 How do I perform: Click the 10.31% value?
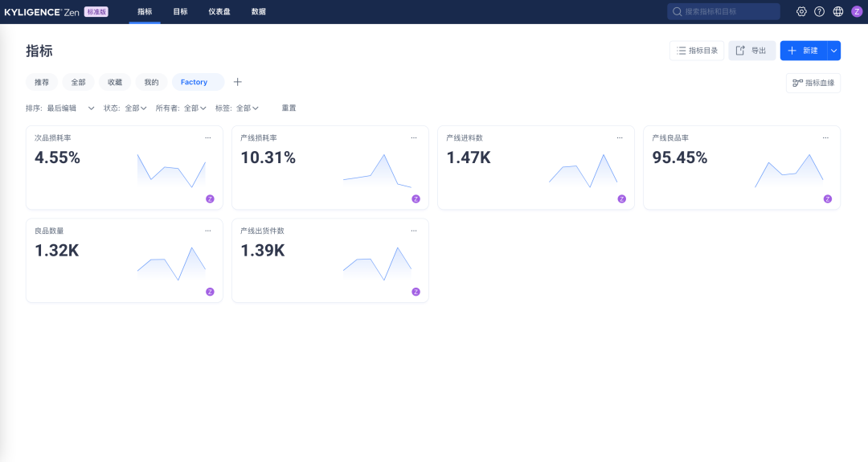tap(268, 157)
